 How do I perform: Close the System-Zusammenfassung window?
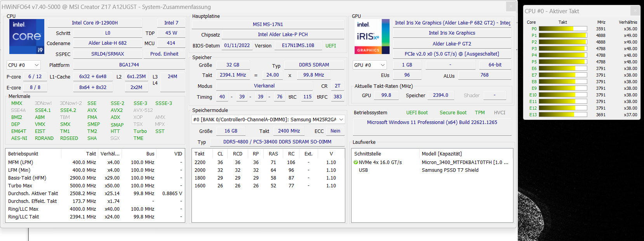[x=511, y=6]
